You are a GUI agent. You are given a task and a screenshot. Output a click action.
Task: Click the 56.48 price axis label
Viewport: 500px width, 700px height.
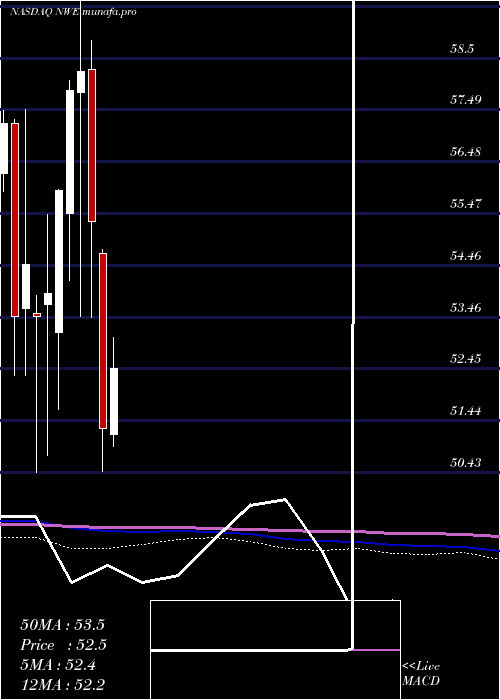click(x=466, y=152)
